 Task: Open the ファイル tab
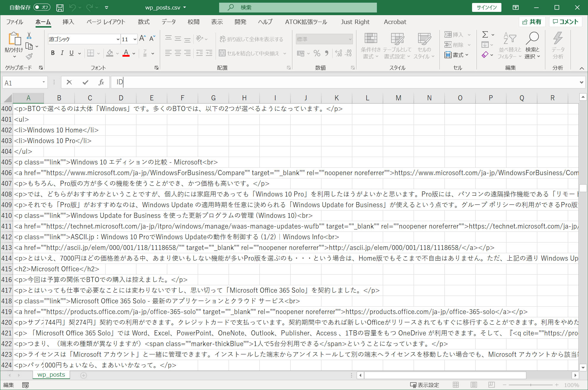15,22
